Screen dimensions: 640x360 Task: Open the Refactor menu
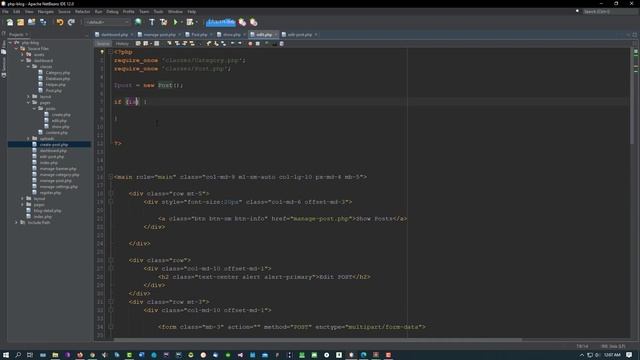pos(82,11)
